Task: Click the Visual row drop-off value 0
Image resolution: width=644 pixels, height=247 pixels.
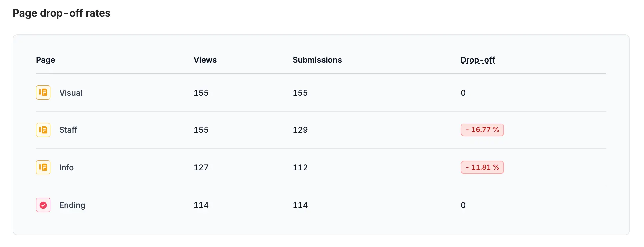Action: [463, 93]
